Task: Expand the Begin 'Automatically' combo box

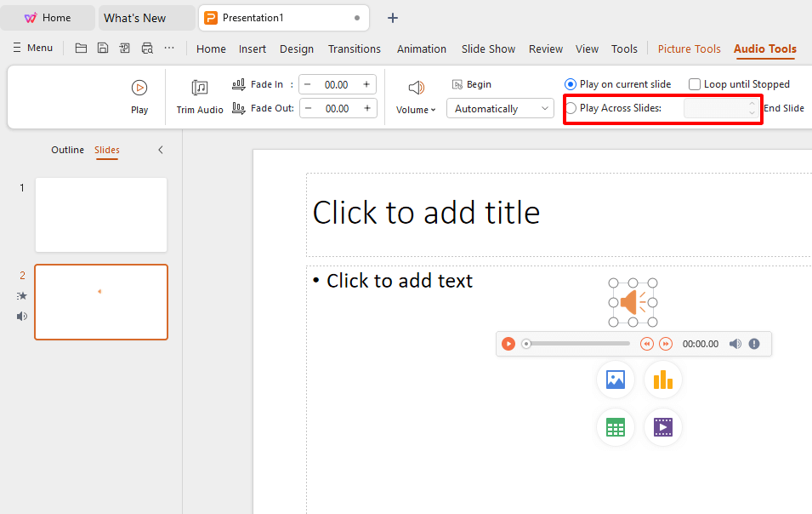Action: point(500,109)
